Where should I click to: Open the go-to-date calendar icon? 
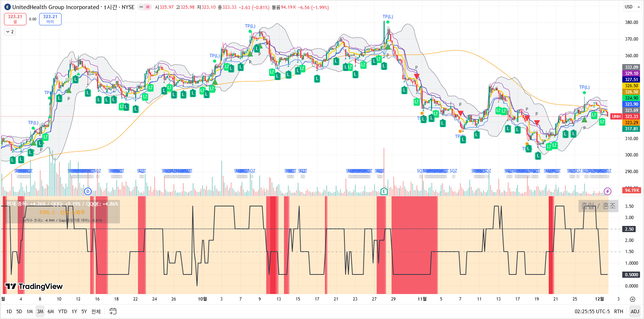pos(113,311)
